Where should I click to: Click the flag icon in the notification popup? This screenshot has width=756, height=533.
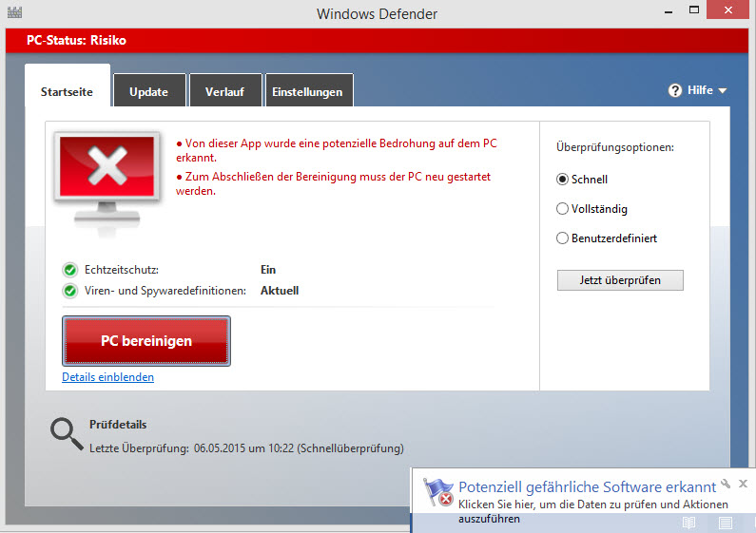tap(438, 492)
